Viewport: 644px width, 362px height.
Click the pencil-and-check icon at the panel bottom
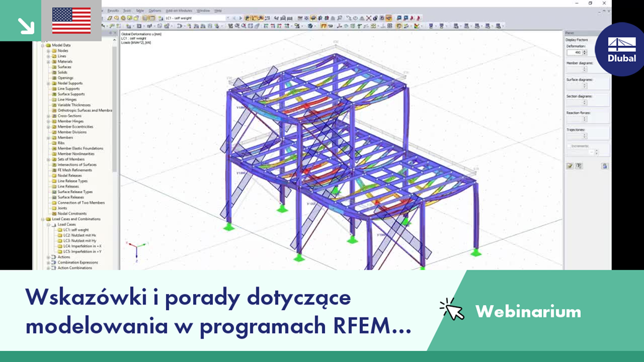pyautogui.click(x=570, y=166)
